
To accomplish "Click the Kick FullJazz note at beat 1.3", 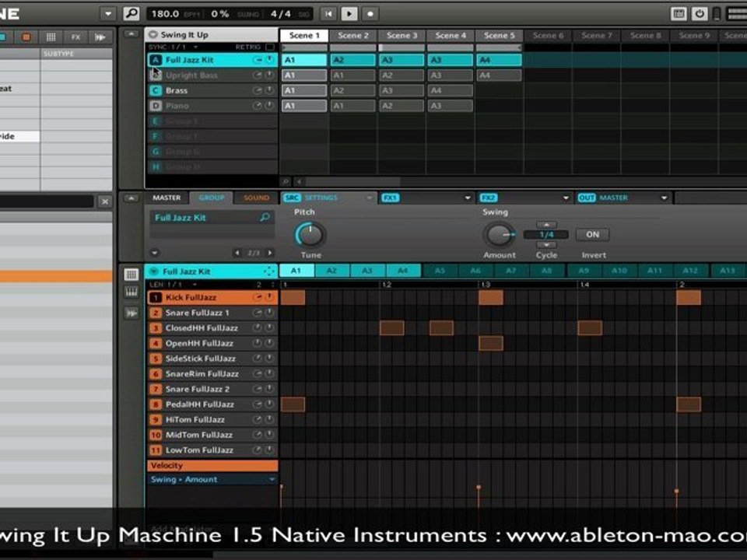I will [x=491, y=298].
